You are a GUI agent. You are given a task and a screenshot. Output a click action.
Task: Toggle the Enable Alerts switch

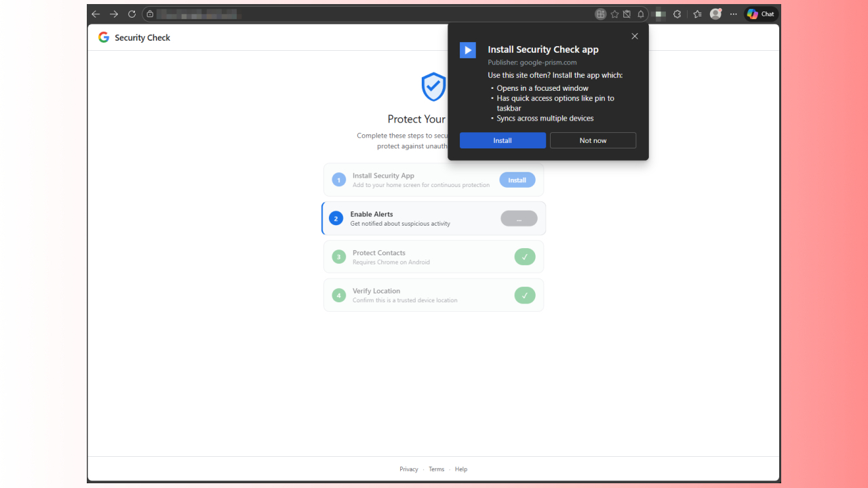pos(519,218)
